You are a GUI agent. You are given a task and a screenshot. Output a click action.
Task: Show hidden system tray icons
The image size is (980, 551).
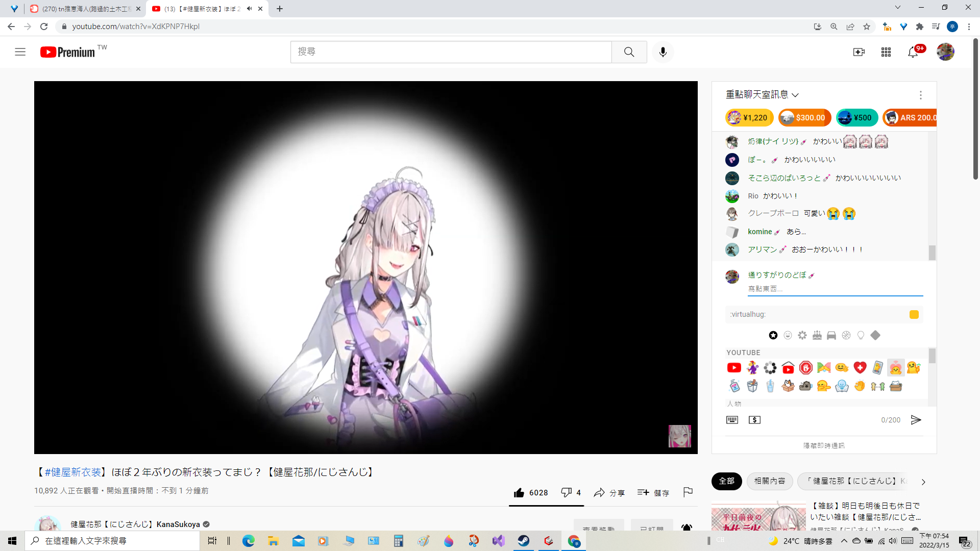(x=844, y=541)
